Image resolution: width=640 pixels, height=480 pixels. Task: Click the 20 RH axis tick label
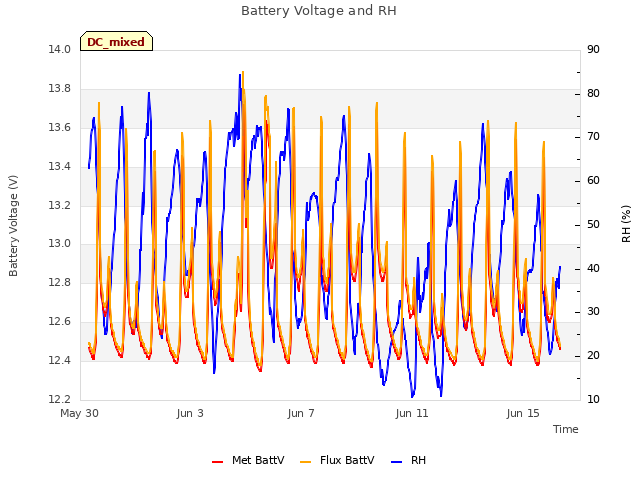point(593,356)
